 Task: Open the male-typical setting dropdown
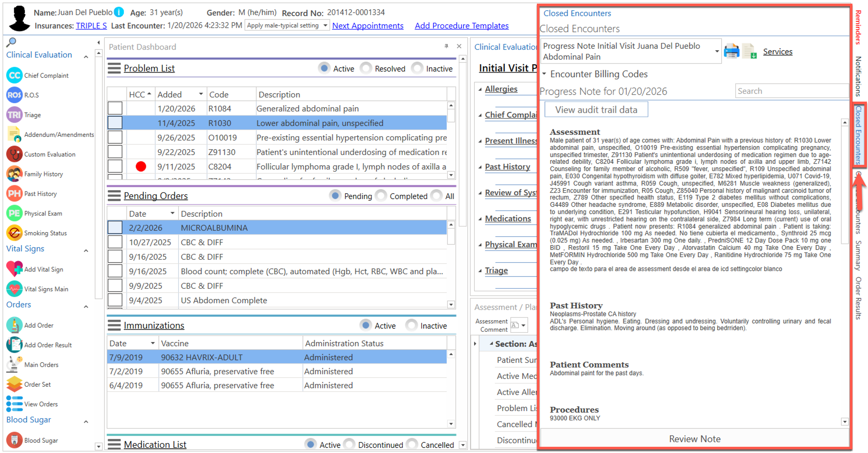pyautogui.click(x=325, y=26)
